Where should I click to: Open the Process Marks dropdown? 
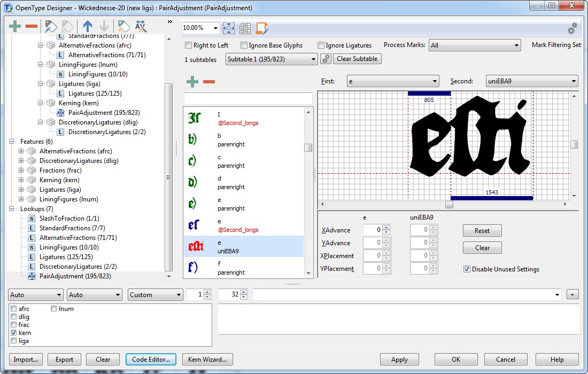click(x=474, y=45)
